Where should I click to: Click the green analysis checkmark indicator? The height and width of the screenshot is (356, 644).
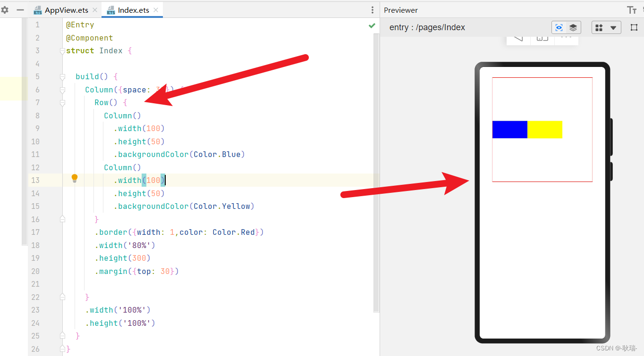tap(372, 25)
